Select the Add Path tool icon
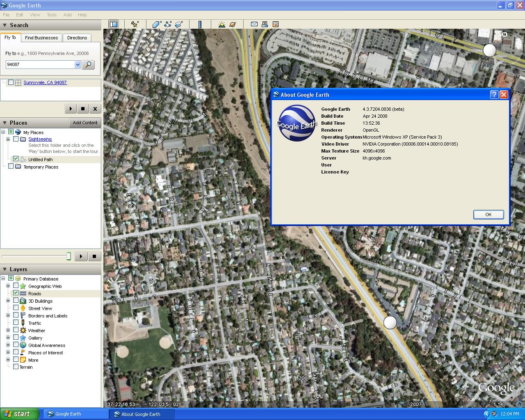 [x=168, y=24]
